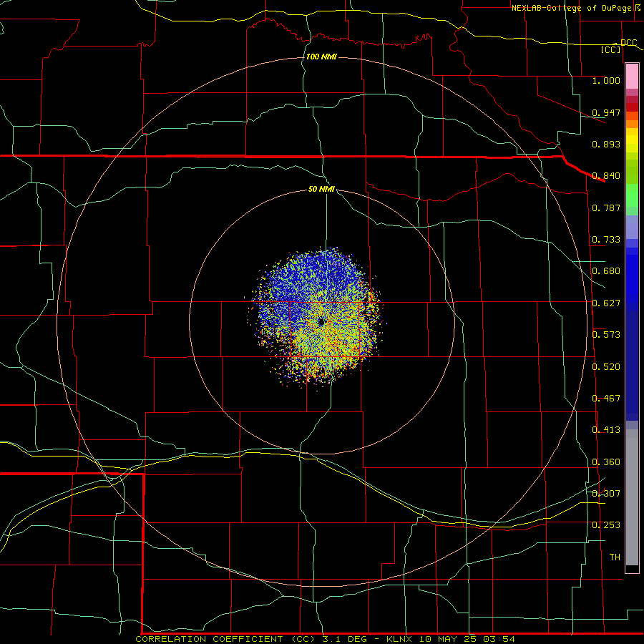Pick the red segment of color scale
This screenshot has width=644, height=644.
click(x=632, y=107)
